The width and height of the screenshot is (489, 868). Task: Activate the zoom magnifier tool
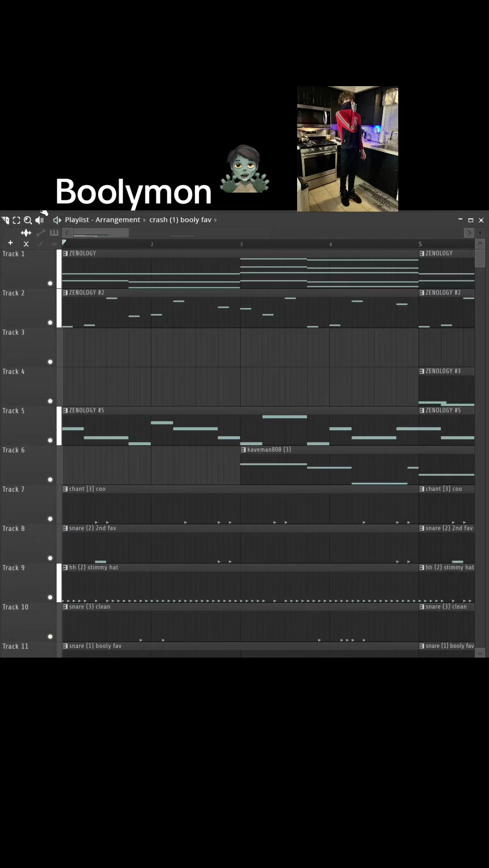click(28, 220)
